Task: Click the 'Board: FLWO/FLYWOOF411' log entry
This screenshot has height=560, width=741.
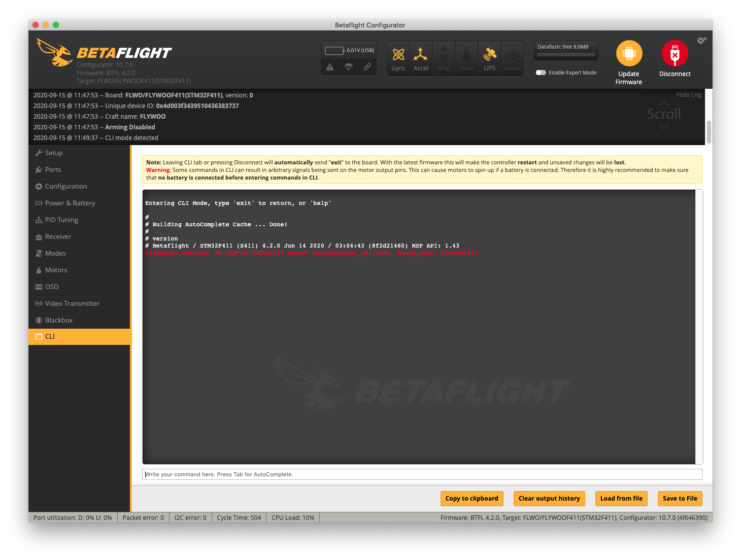Action: pos(143,95)
